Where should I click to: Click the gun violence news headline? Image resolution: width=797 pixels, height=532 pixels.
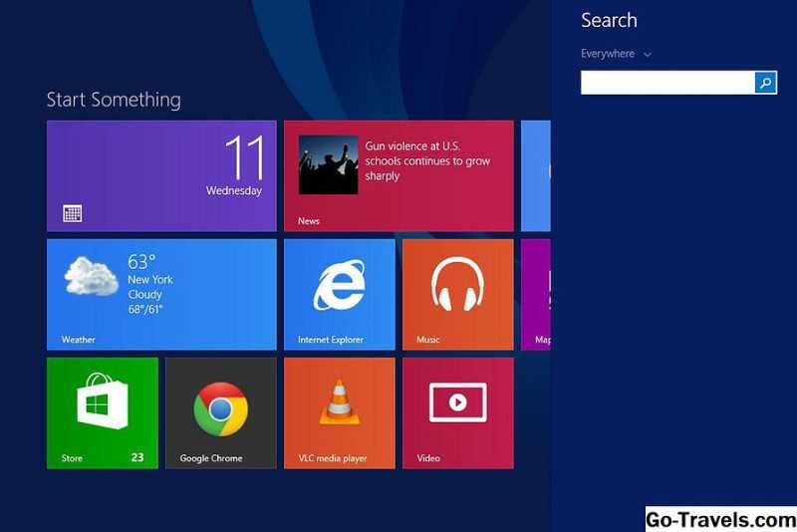[x=427, y=160]
